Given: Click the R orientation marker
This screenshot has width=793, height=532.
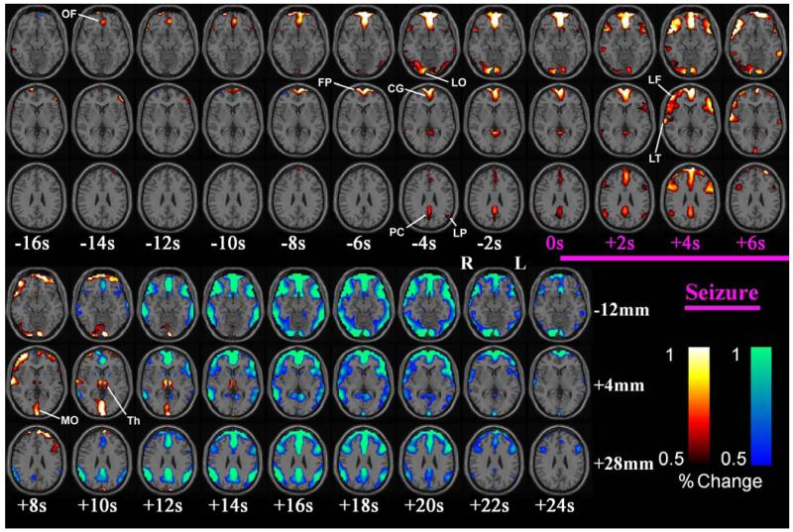Looking at the screenshot, I should (467, 264).
